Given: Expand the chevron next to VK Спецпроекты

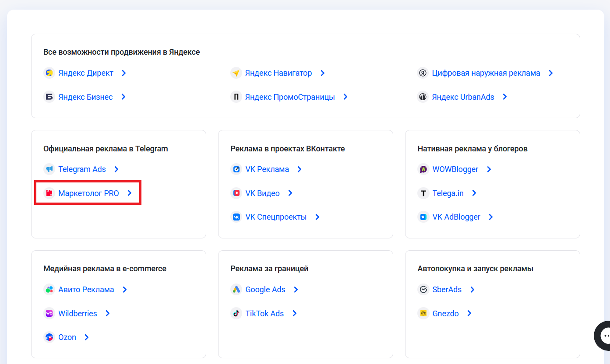Looking at the screenshot, I should 317,217.
